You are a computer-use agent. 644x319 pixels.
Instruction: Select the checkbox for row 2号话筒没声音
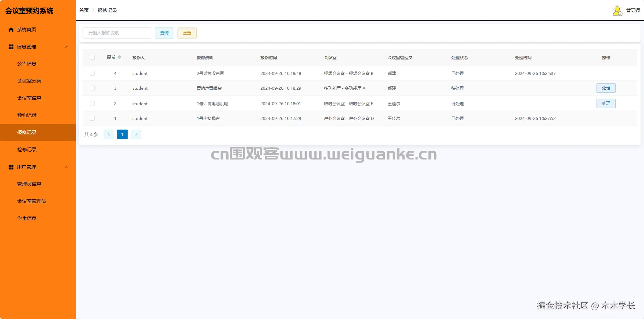click(92, 73)
